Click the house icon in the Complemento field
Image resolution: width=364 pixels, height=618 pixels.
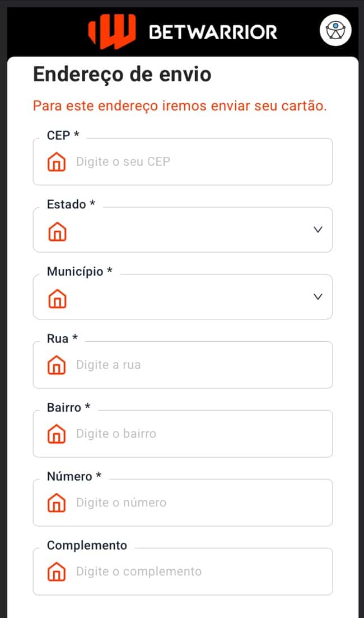pos(56,571)
